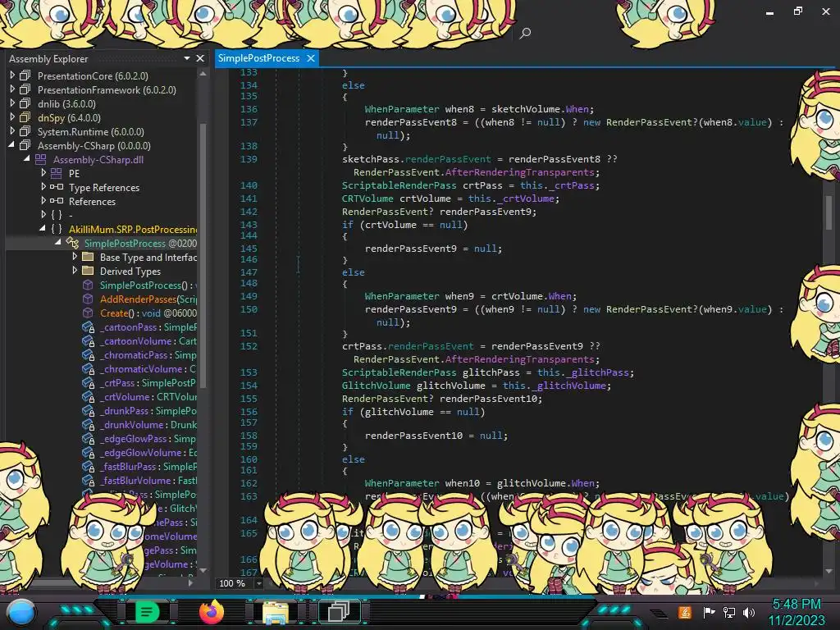This screenshot has height=630, width=840.
Task: Click the _fastBlurVolume field icon
Action: pos(88,480)
